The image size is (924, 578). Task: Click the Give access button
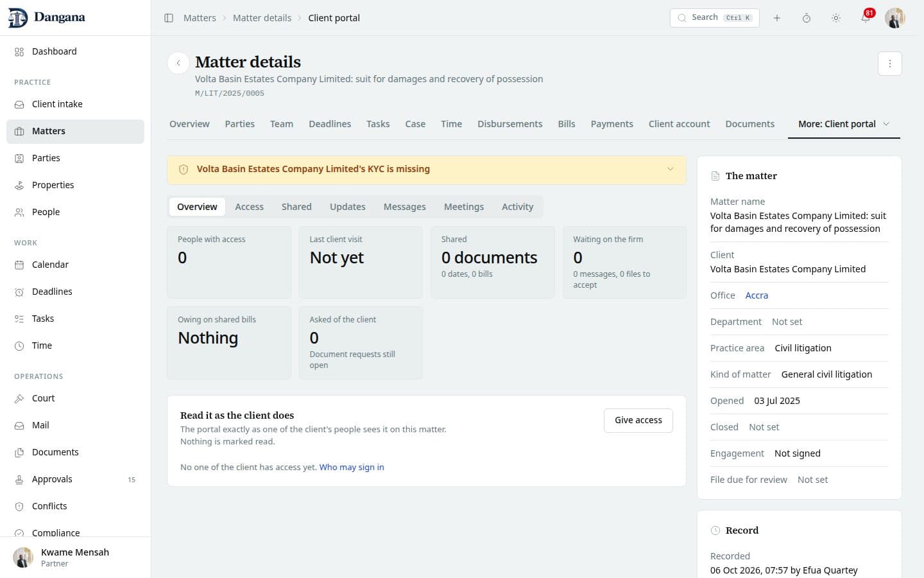[638, 420]
